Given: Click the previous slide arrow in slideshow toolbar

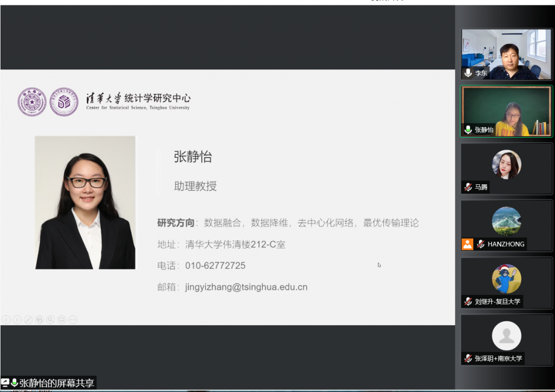Looking at the screenshot, I should [x=6, y=319].
